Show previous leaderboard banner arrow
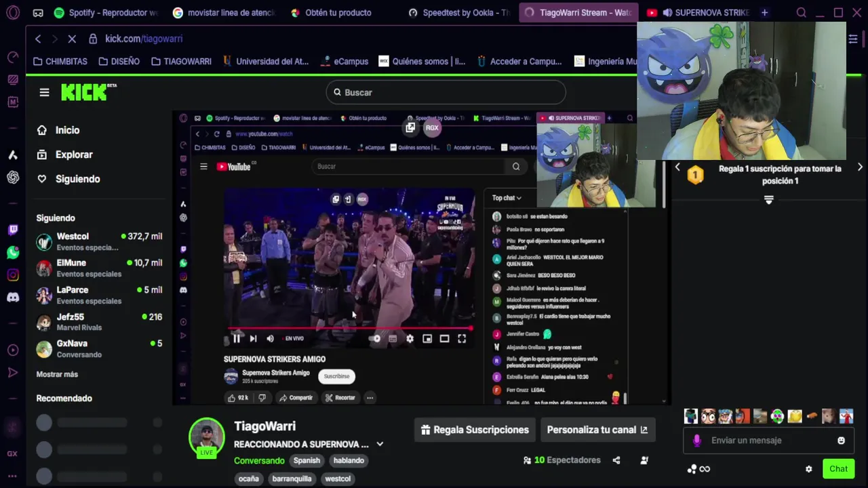The width and height of the screenshot is (868, 488). coord(677,167)
